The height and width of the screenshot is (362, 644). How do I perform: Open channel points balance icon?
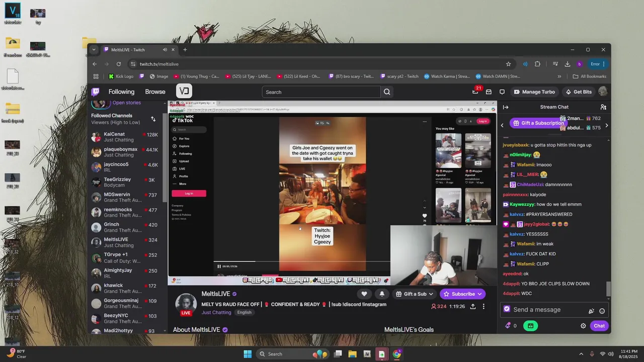point(508,326)
